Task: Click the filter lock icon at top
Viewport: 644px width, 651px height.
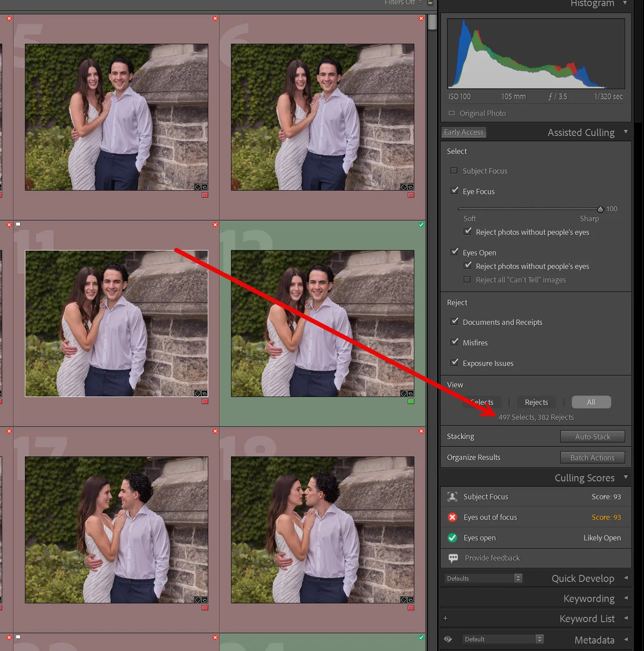Action: [430, 3]
